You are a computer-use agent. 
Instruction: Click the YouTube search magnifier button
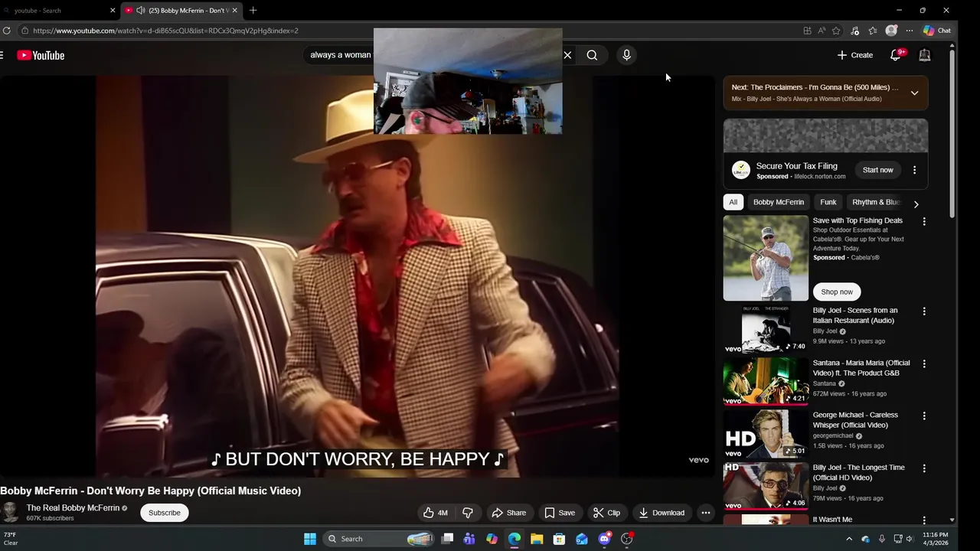[x=592, y=55]
